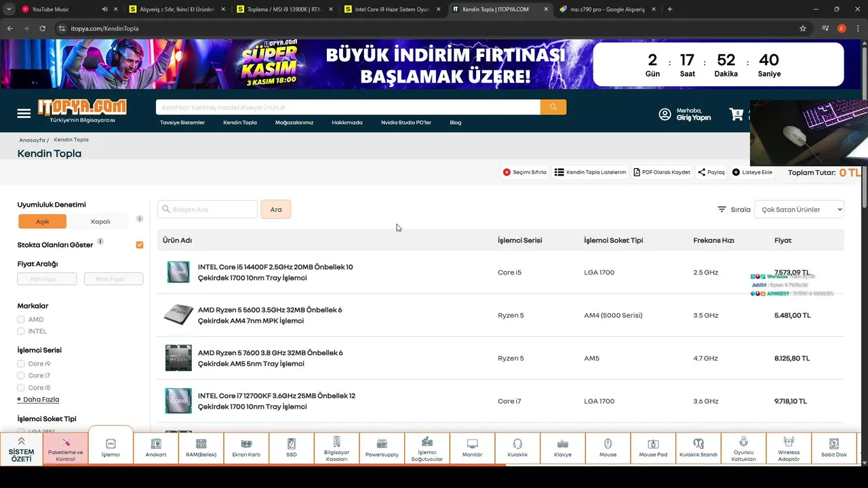Check the INTEL brand filter
This screenshot has height=488, width=868.
(21, 331)
